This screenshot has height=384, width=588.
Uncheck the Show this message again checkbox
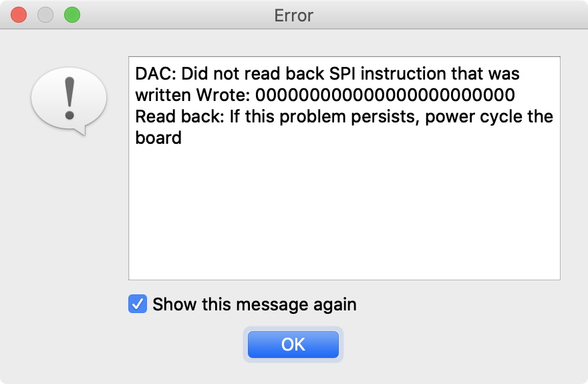tap(138, 304)
